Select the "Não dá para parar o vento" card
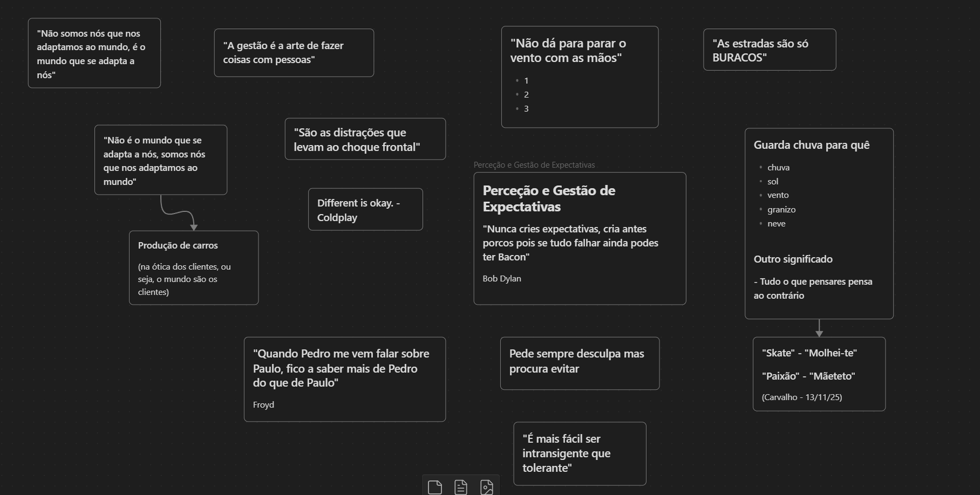This screenshot has height=495, width=980. pos(579,77)
